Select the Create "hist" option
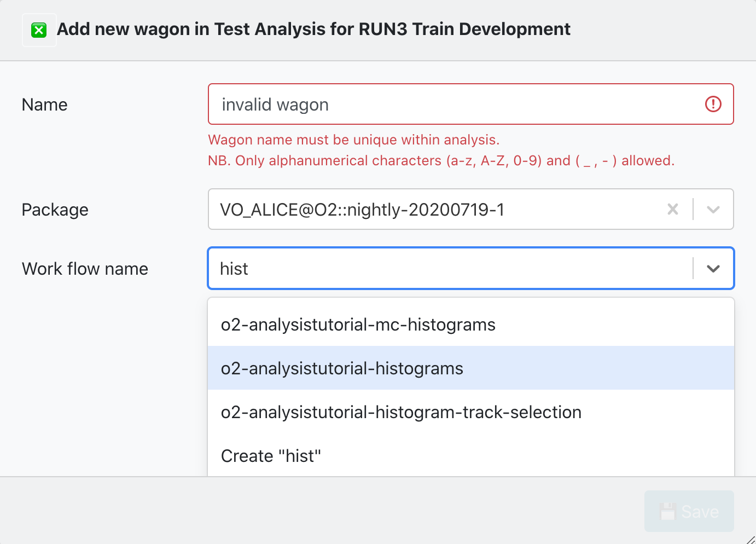756x544 pixels. coord(271,456)
